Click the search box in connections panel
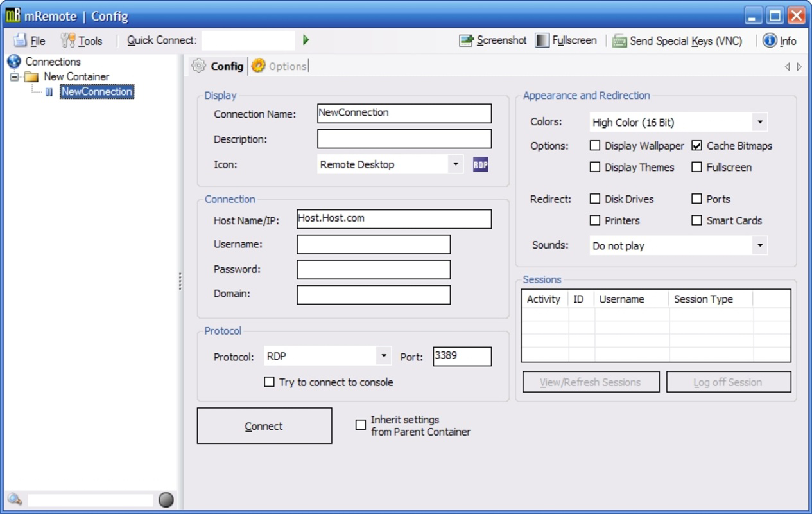The width and height of the screenshot is (812, 514). click(x=91, y=499)
